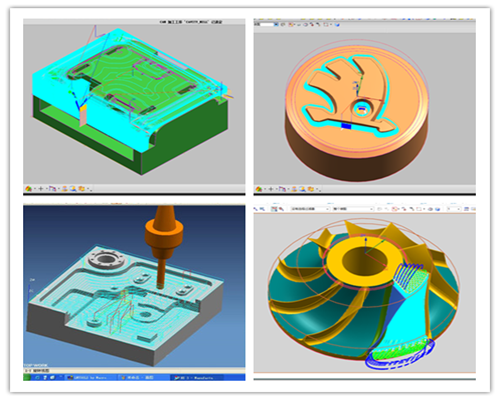This screenshot has height=400, width=500.
Task: Click the orange tool holder above the gray part
Action: (164, 234)
